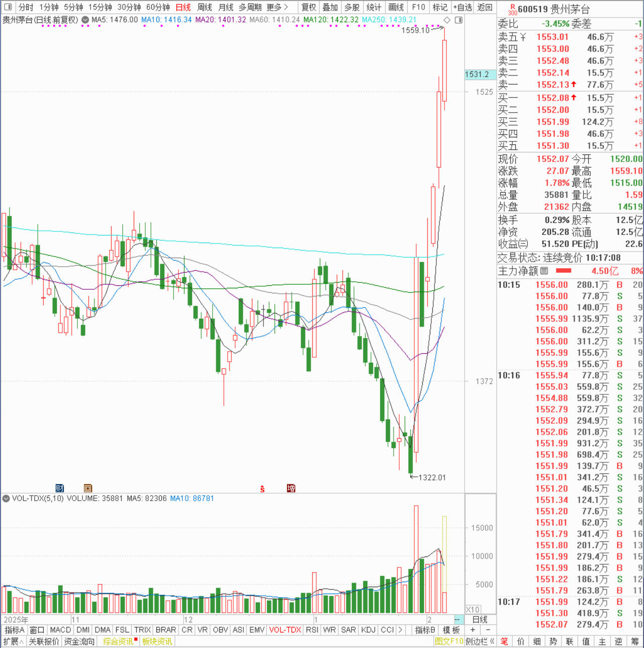Screen dimensions: 644x648
Task: Click the red S event marker
Action: (x=262, y=489)
